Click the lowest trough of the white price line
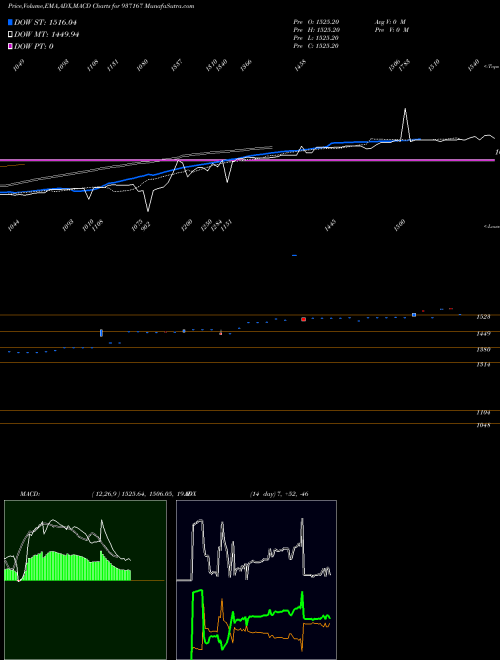This screenshot has height=660, width=500. coord(148,210)
